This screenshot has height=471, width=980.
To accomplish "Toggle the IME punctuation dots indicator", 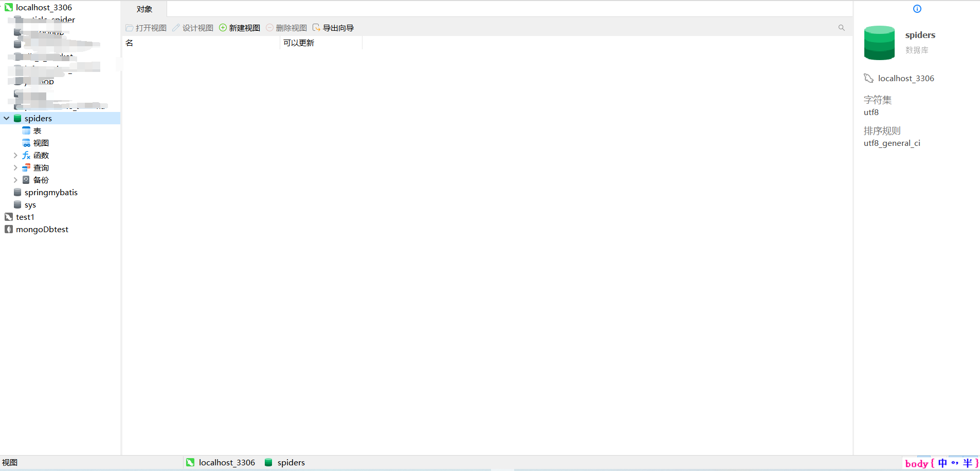I will (x=955, y=463).
